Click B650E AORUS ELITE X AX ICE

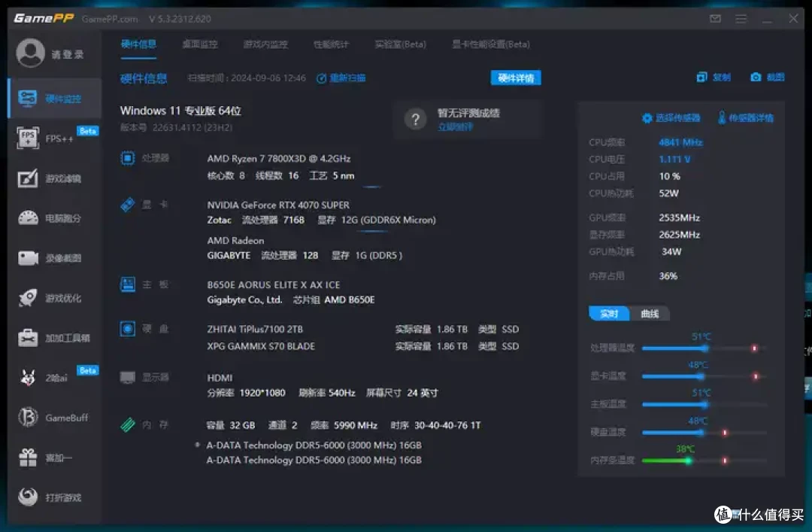[x=274, y=284]
